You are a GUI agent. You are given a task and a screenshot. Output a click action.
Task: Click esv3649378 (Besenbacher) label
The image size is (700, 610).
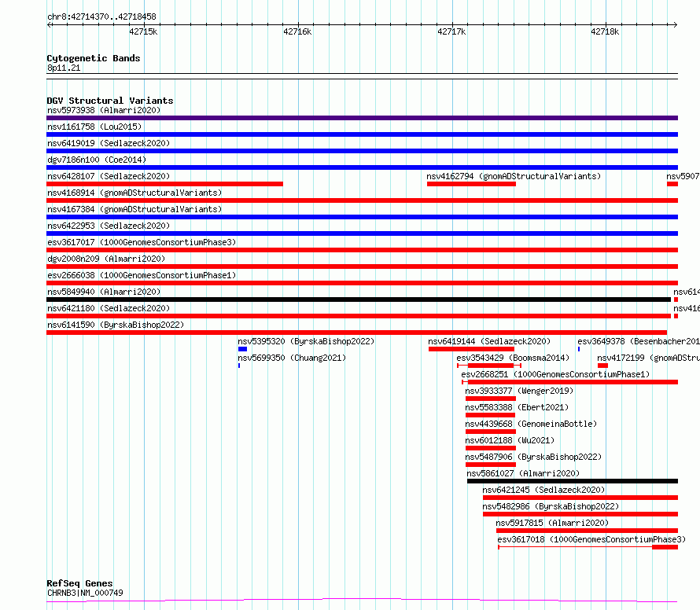coord(639,341)
